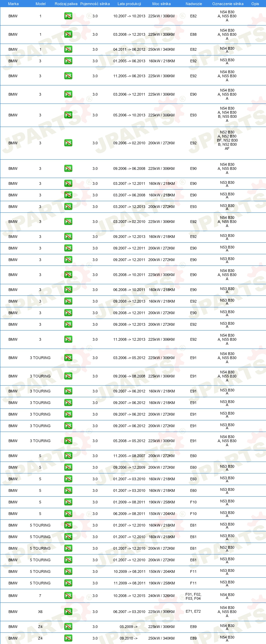Click fuel icon in BMW 3 03.2006 -> 12.2011 row

(68, 94)
